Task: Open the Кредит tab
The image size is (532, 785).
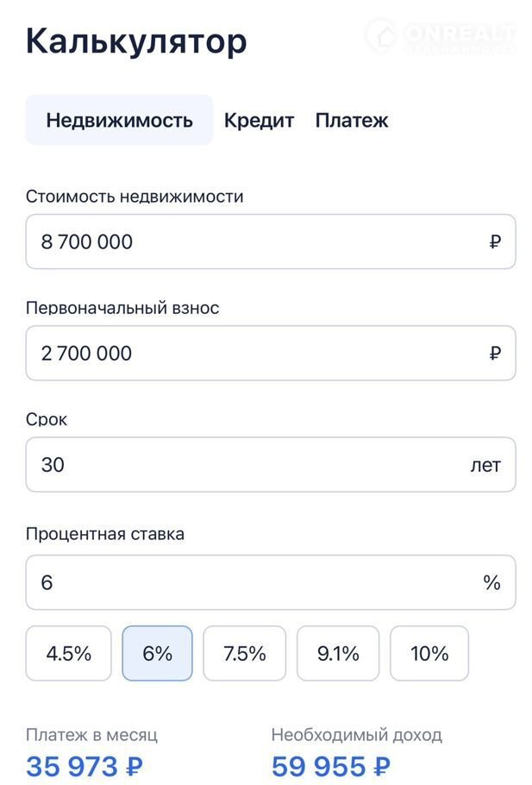Action: coord(259,121)
